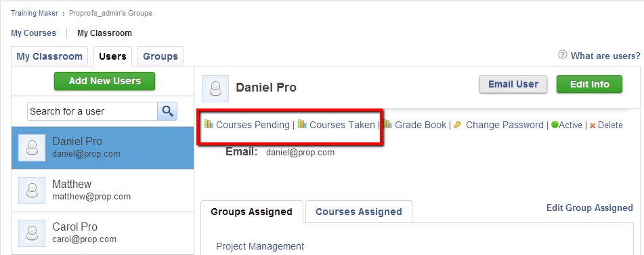644x255 pixels.
Task: Switch to the Courses Assigned tab
Action: pyautogui.click(x=358, y=212)
